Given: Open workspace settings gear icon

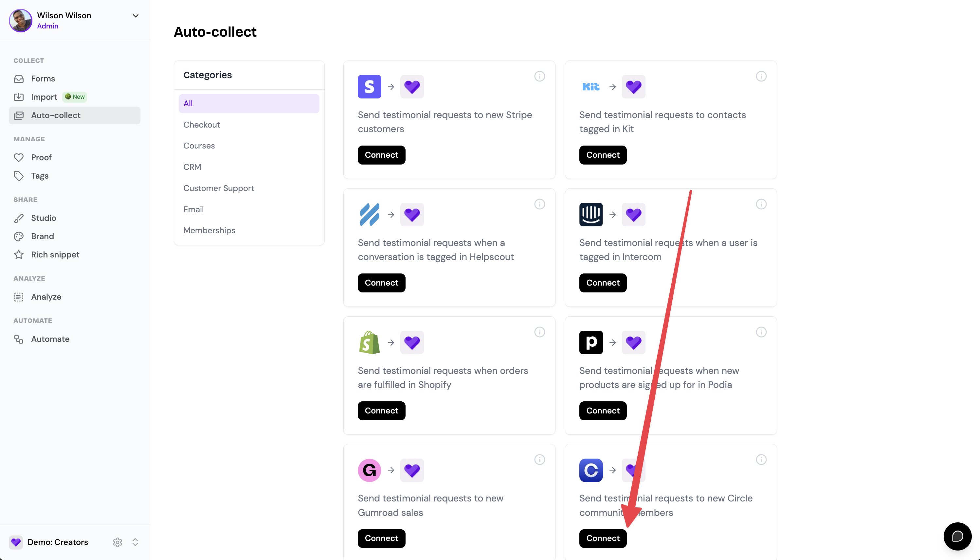Looking at the screenshot, I should point(118,542).
